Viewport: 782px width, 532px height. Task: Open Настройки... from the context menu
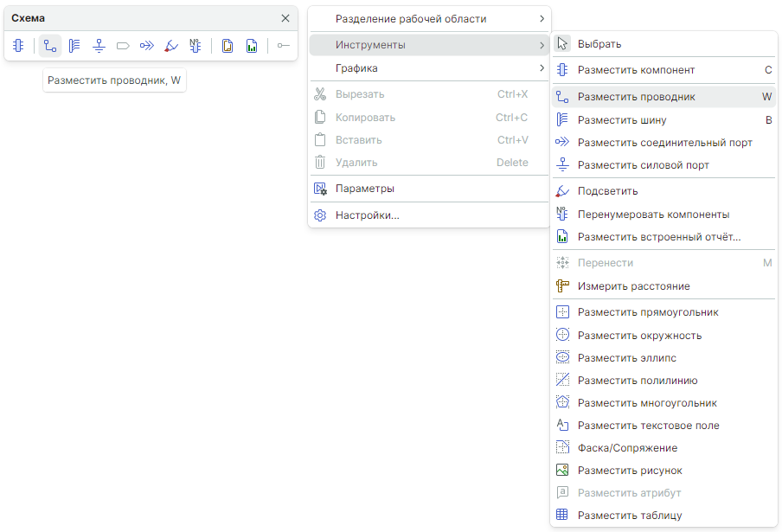tap(367, 215)
